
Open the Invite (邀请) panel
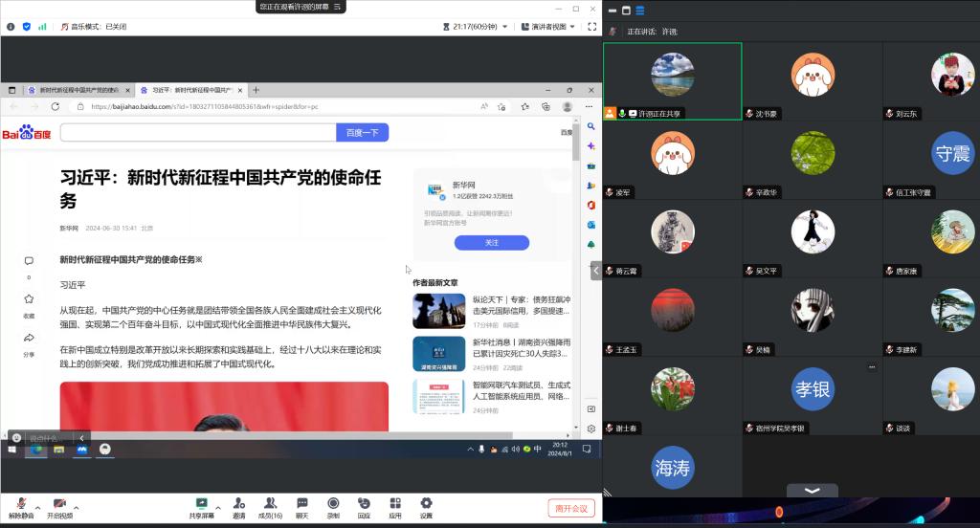[238, 507]
